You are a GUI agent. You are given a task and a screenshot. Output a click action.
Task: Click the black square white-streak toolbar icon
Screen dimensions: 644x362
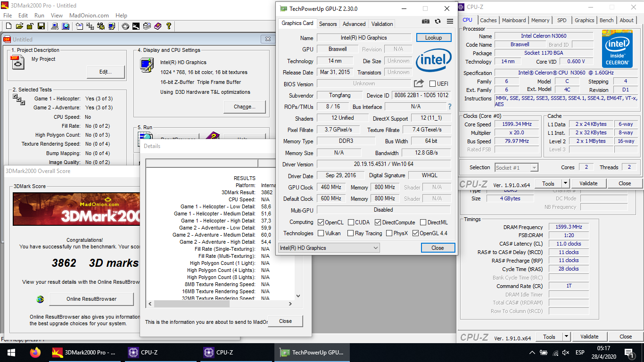pyautogui.click(x=136, y=26)
